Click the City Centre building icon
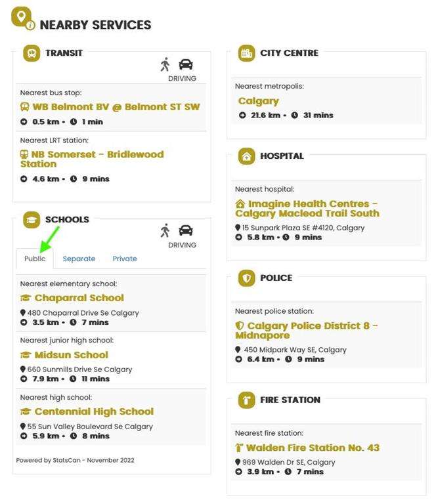436x504 pixels. (246, 53)
